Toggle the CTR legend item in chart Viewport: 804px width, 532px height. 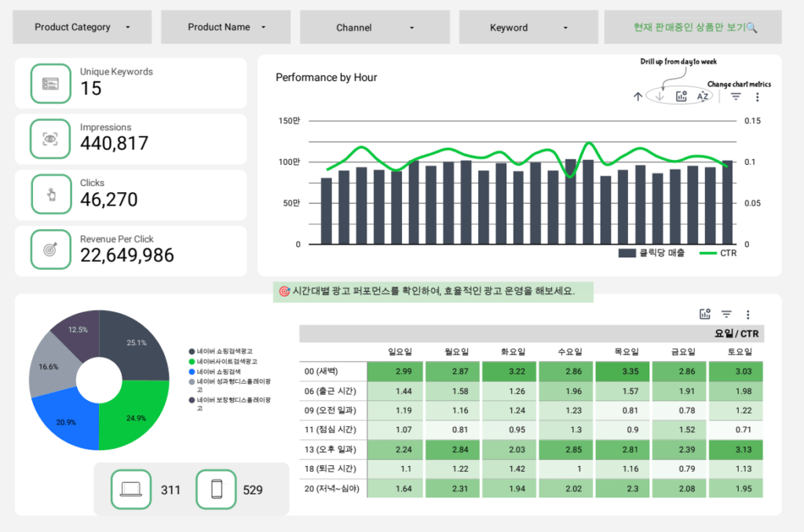pos(718,253)
